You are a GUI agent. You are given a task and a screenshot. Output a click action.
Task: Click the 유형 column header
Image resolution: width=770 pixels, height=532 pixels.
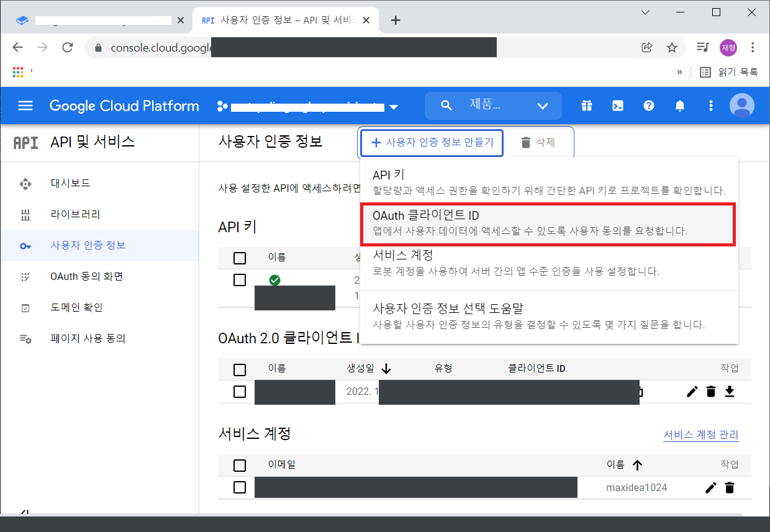click(443, 369)
